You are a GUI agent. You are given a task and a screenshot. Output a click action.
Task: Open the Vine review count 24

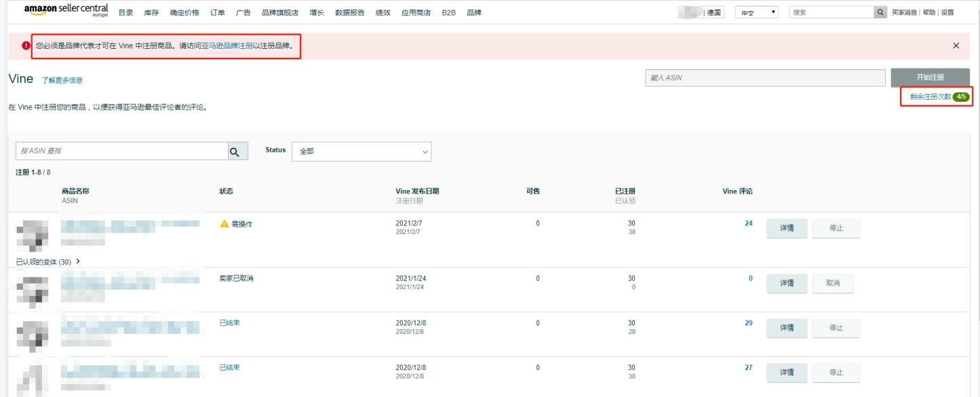[x=749, y=223]
